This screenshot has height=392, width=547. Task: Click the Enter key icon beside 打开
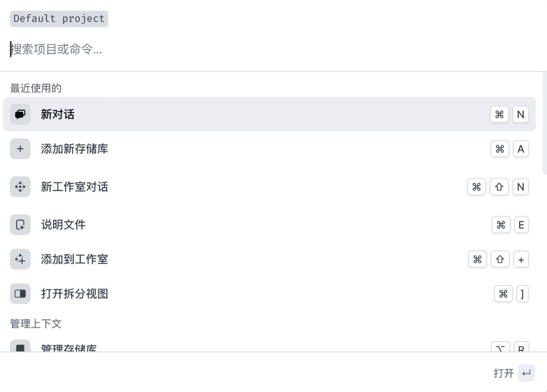526,373
